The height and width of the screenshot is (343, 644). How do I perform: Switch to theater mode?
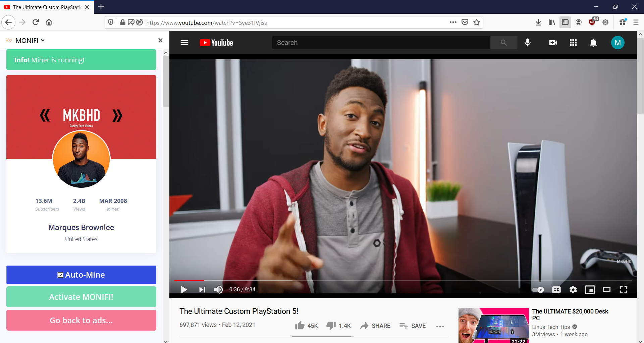click(607, 290)
